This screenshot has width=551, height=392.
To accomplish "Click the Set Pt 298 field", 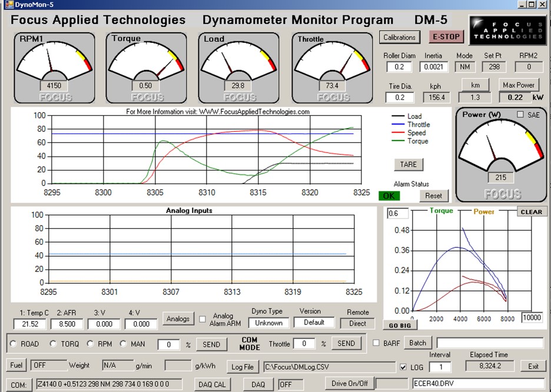I will coord(494,67).
